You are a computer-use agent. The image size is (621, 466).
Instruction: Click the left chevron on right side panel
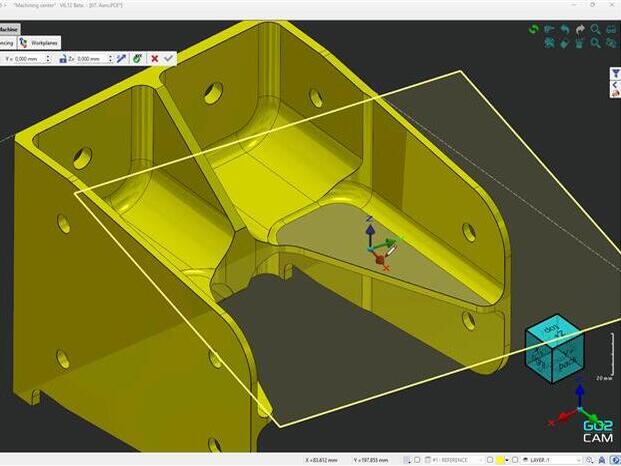click(615, 84)
